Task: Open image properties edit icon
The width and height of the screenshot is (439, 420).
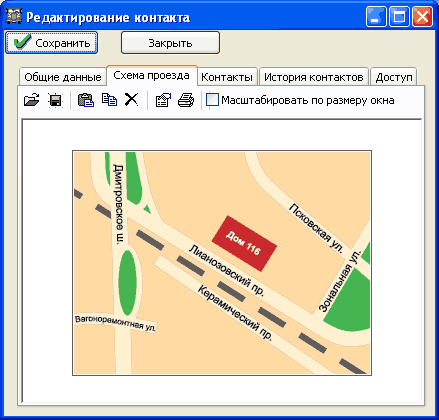Action: [163, 100]
